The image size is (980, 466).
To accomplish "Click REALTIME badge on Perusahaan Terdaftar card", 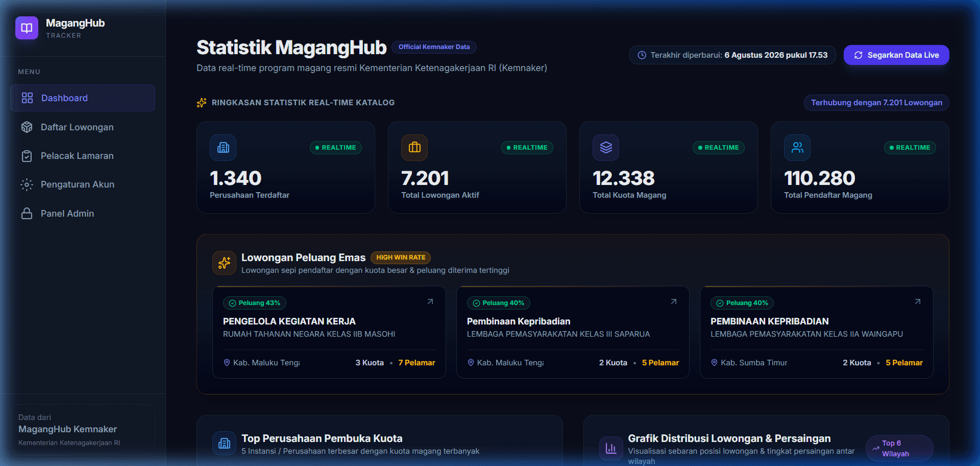I will point(336,148).
